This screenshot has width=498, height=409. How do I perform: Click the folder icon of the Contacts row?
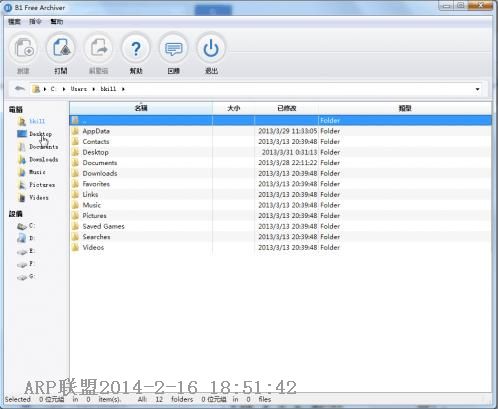pos(76,142)
